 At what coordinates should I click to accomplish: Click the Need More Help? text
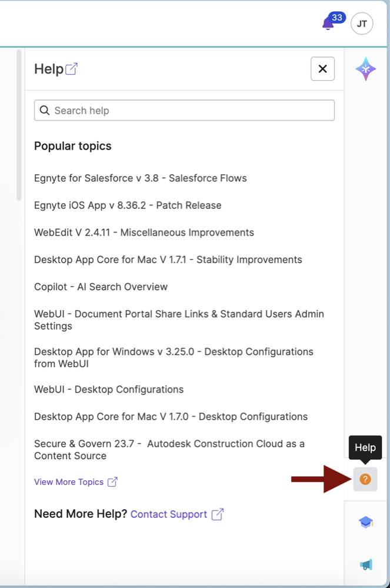point(81,514)
